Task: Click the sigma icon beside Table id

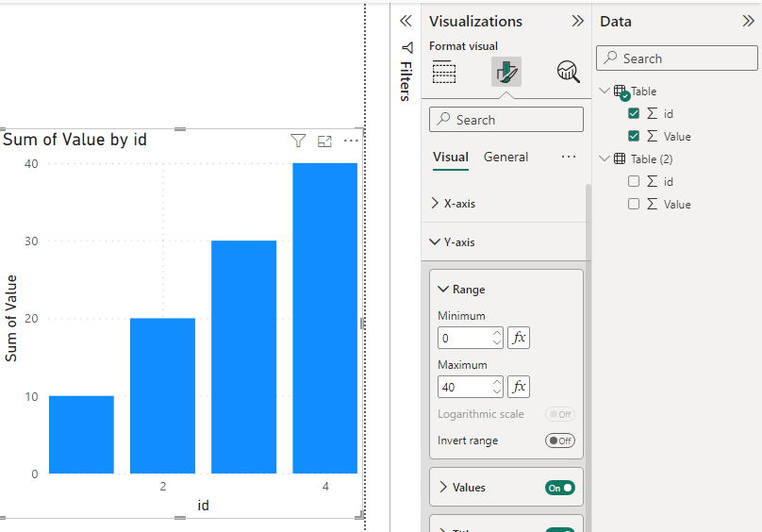Action: [x=653, y=113]
